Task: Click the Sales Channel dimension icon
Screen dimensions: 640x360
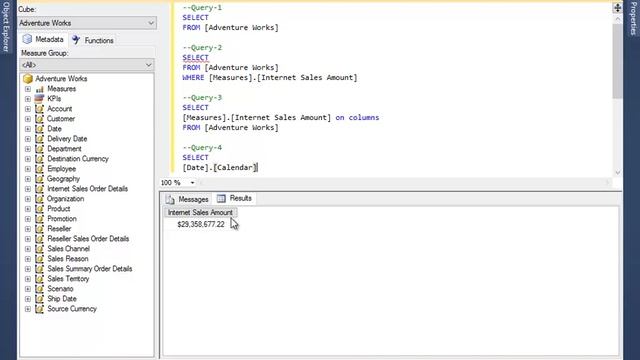Action: point(39,249)
